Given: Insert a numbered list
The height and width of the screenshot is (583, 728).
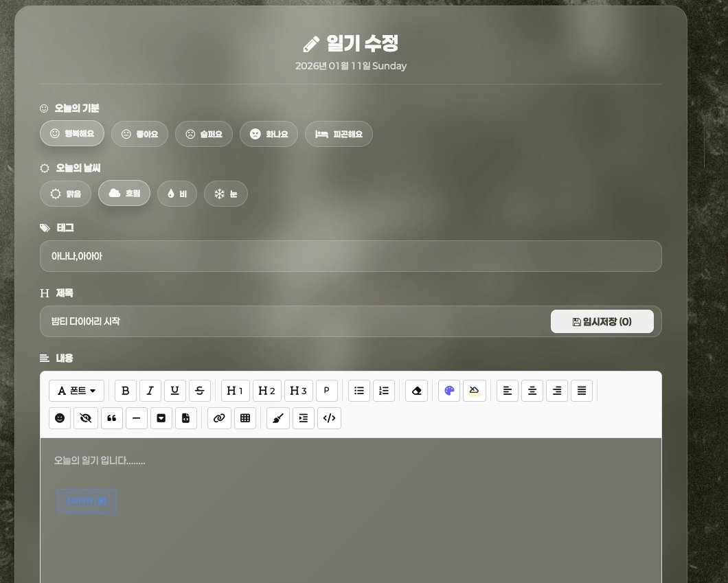Looking at the screenshot, I should point(384,391).
